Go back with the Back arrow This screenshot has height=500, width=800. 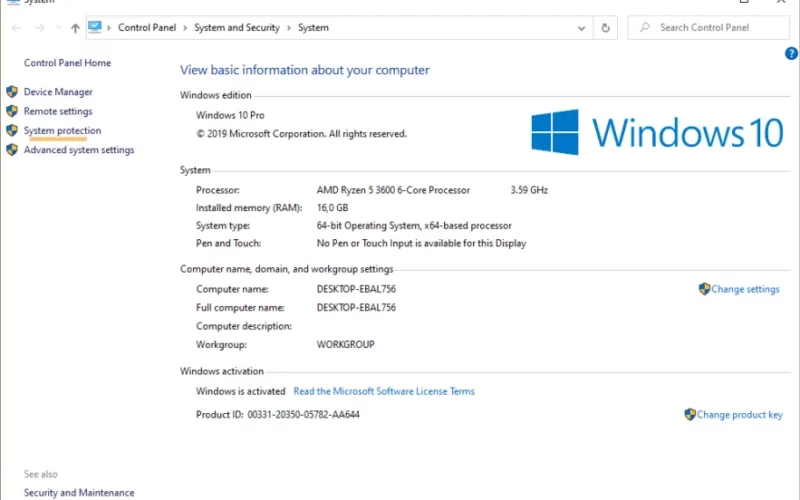[16, 28]
